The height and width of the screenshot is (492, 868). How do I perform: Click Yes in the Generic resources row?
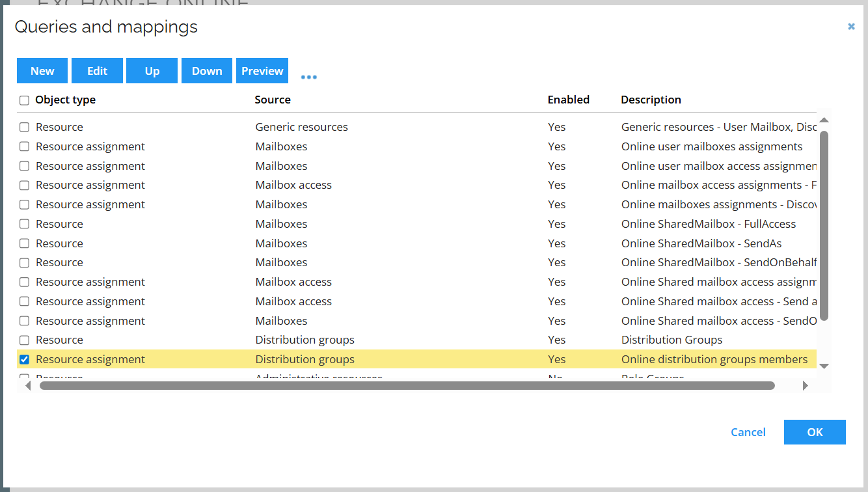[x=556, y=127]
